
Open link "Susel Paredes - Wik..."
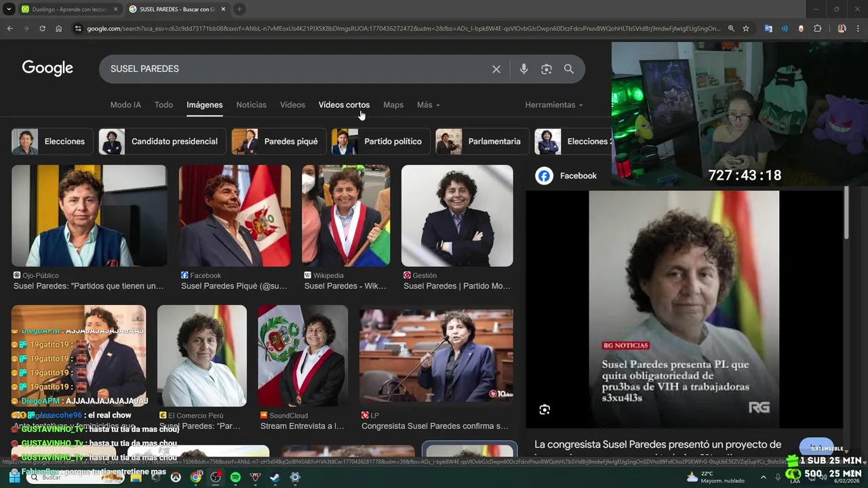point(345,286)
